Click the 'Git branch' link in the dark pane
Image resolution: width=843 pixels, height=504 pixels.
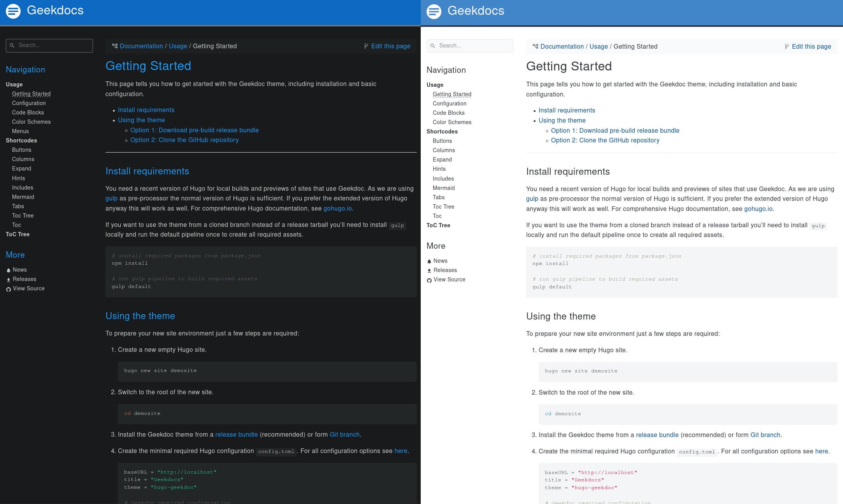pyautogui.click(x=344, y=435)
